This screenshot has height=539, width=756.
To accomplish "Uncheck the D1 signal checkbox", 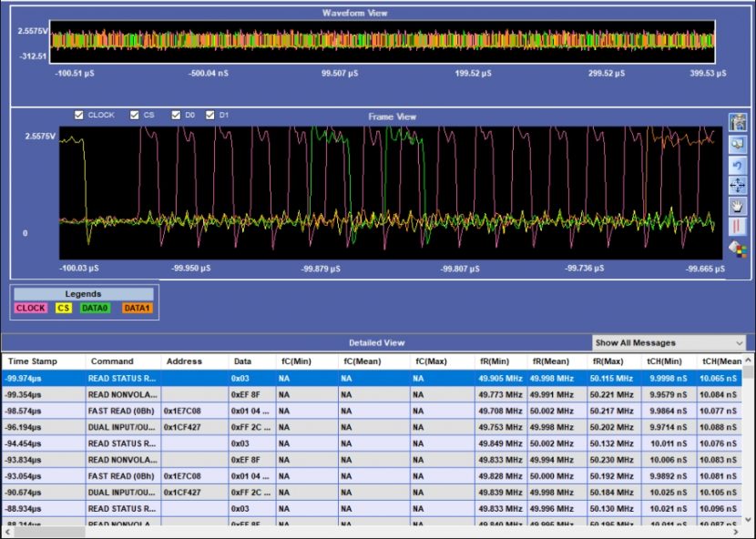I will point(209,115).
